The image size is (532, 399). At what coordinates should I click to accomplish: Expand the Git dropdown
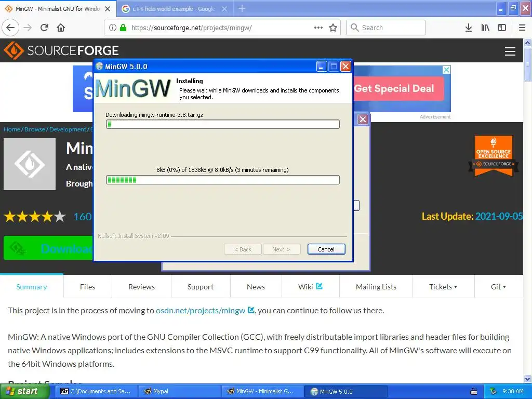click(498, 287)
